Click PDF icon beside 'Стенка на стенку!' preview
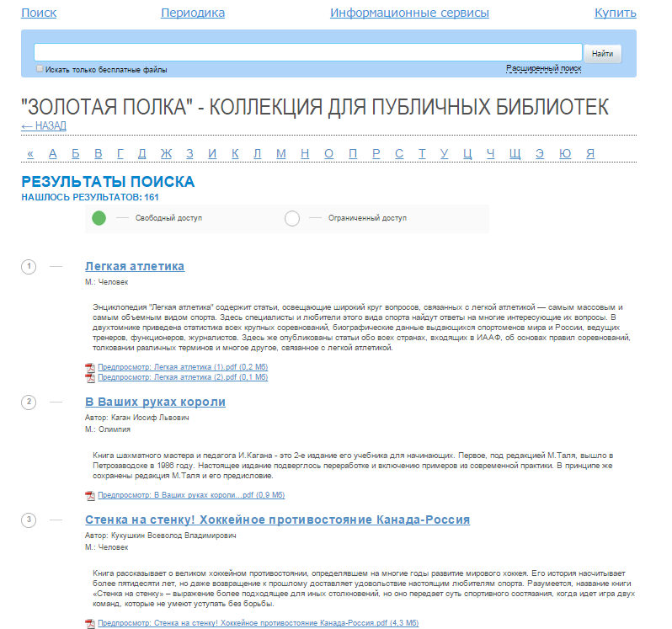672x629 pixels. [x=90, y=623]
